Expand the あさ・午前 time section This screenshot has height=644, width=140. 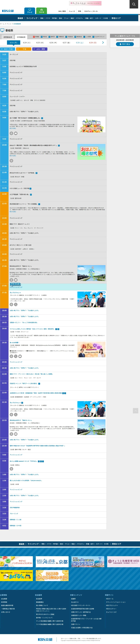(7, 49)
